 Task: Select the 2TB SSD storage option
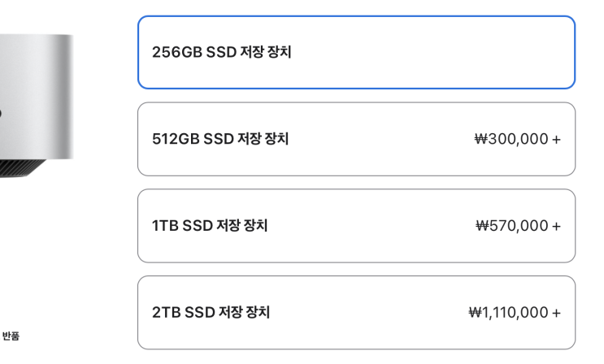pyautogui.click(x=356, y=313)
